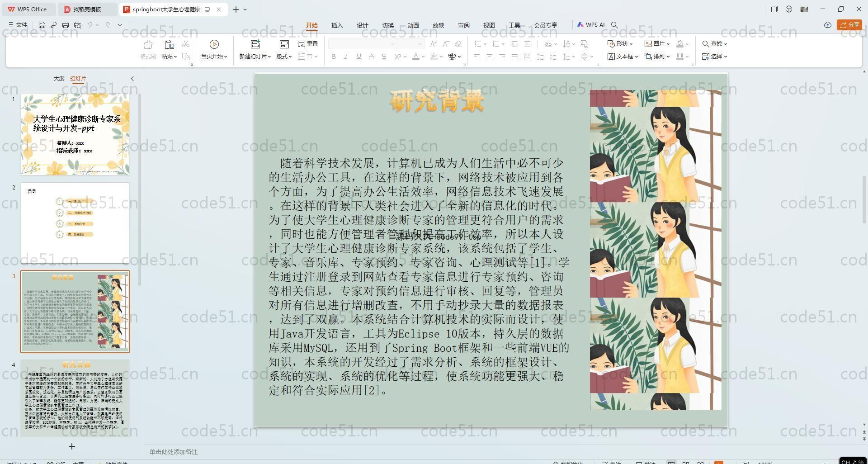Click the Reset (重置) button

click(308, 44)
